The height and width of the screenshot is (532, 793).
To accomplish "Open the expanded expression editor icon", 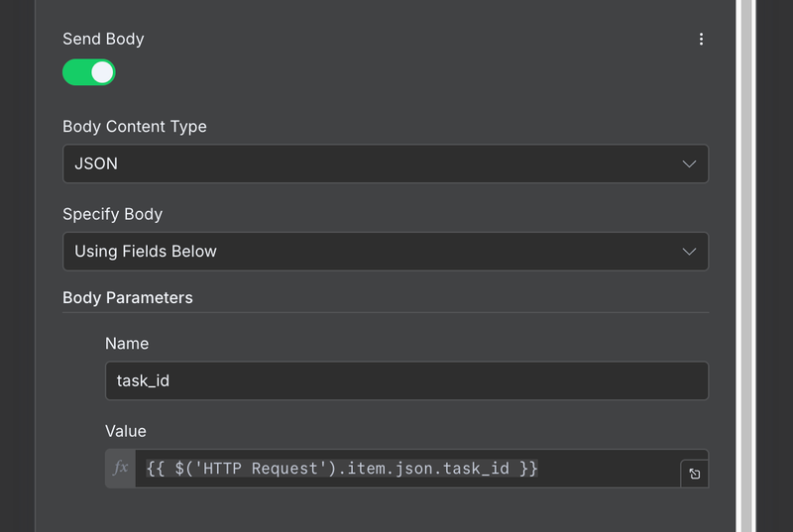I will [694, 475].
